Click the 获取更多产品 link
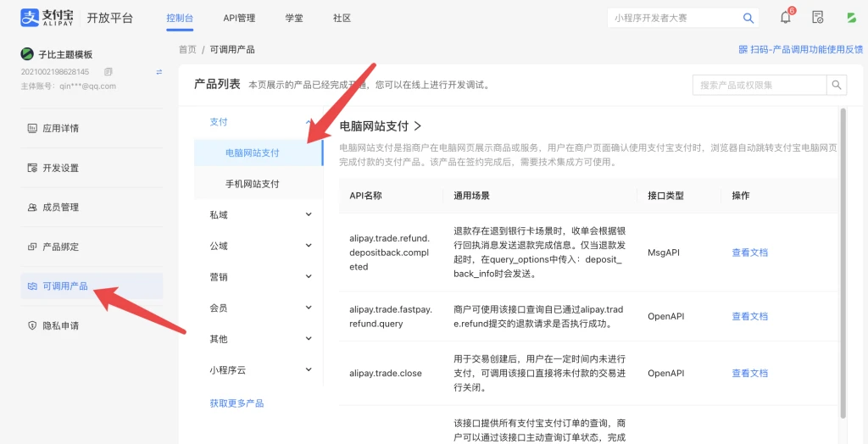 pos(236,403)
